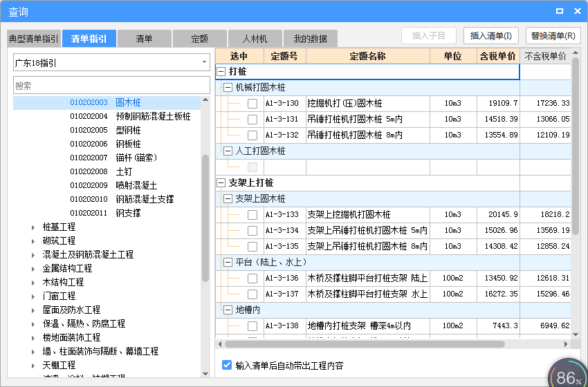Click the 吊锤打桩机打圆木桩 5m内 name cell

click(368, 119)
